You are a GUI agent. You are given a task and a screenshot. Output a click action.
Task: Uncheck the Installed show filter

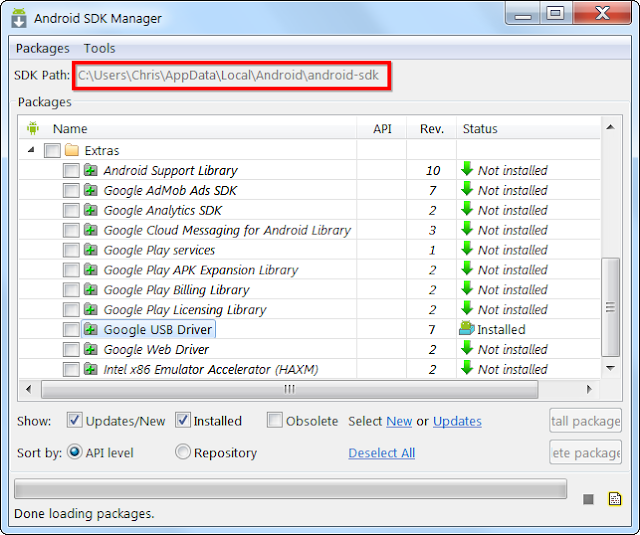pos(182,420)
